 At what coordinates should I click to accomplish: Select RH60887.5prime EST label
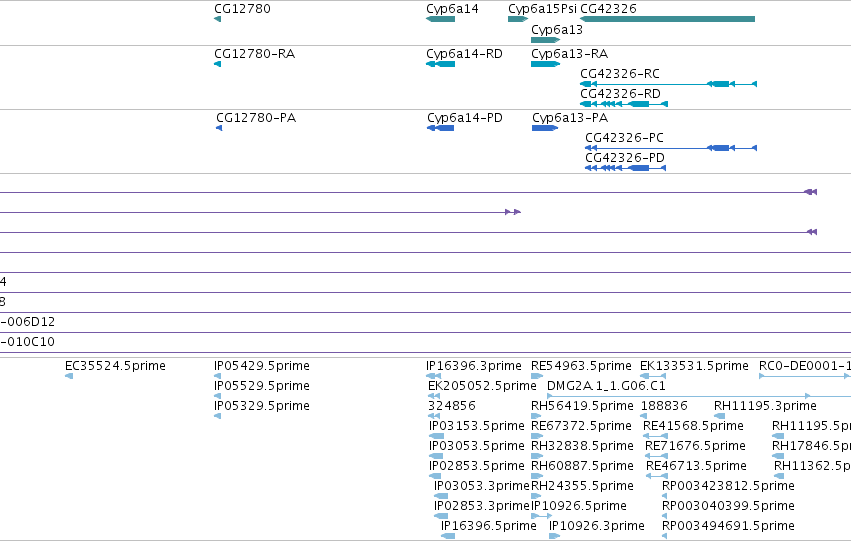pyautogui.click(x=582, y=466)
